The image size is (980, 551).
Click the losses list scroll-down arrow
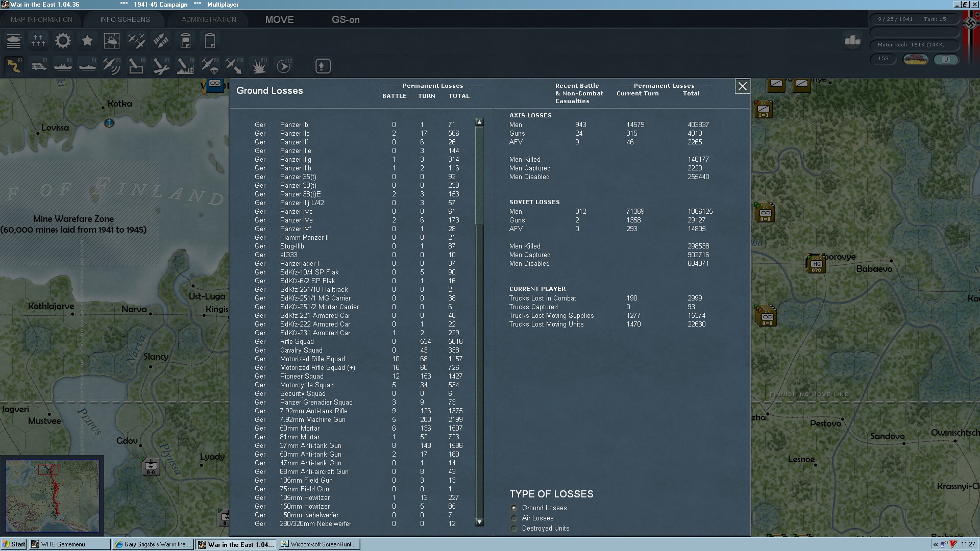(x=479, y=522)
